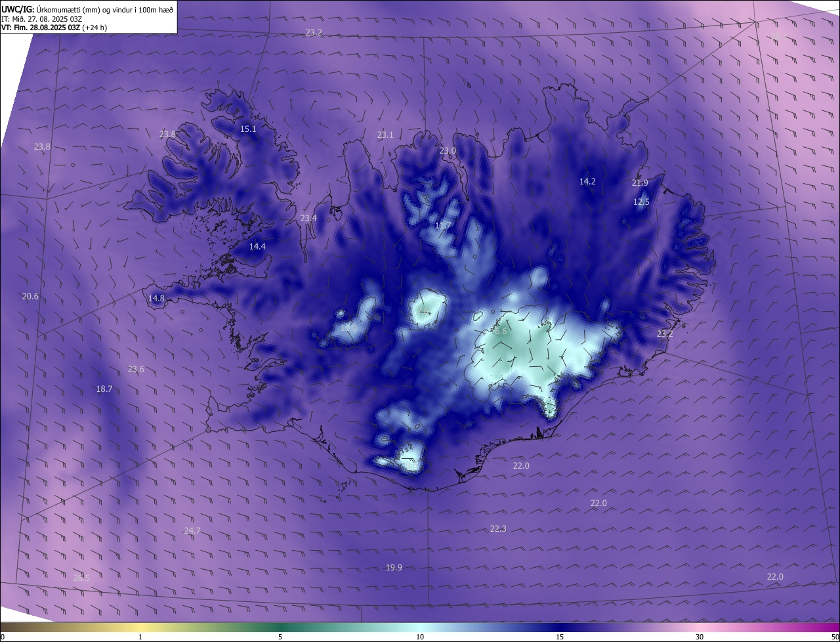Click the colorbar tick label 30

click(x=700, y=637)
